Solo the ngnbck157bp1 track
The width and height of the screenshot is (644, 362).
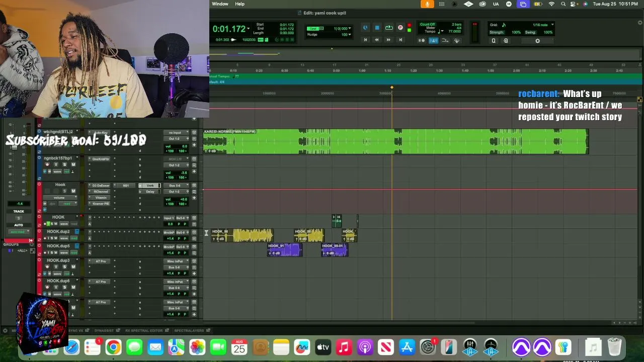tap(64, 165)
